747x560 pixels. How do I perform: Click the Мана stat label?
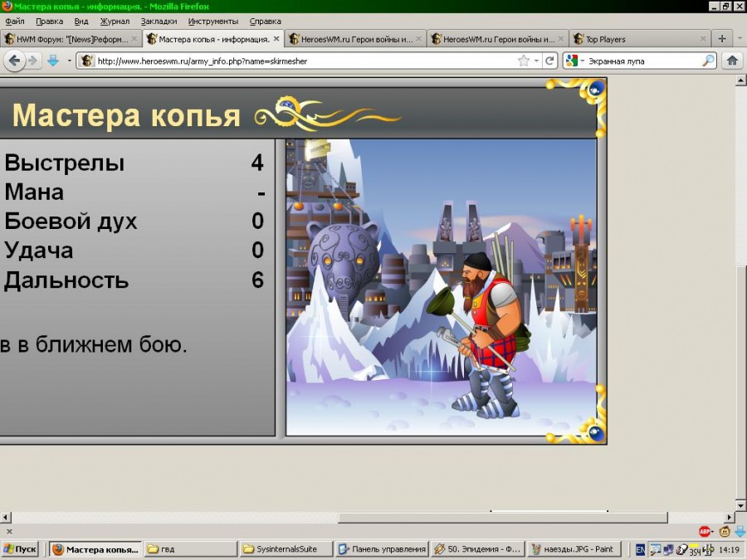click(x=34, y=192)
